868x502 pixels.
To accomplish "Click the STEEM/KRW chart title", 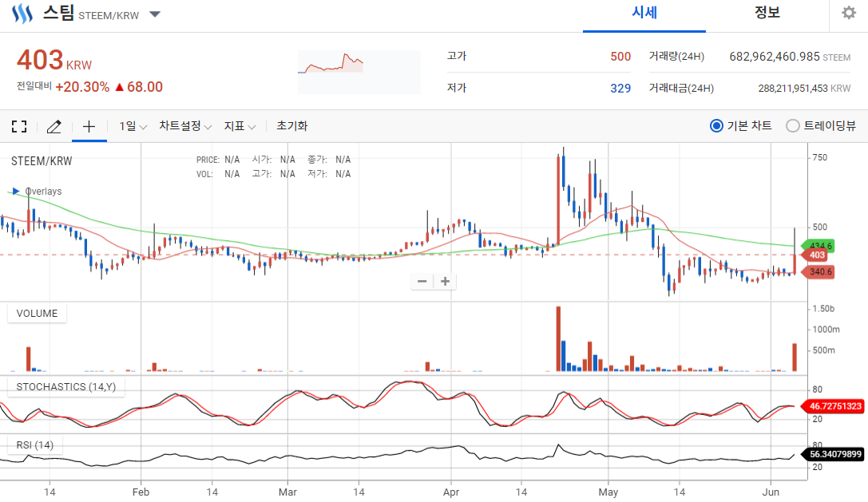I will (42, 161).
